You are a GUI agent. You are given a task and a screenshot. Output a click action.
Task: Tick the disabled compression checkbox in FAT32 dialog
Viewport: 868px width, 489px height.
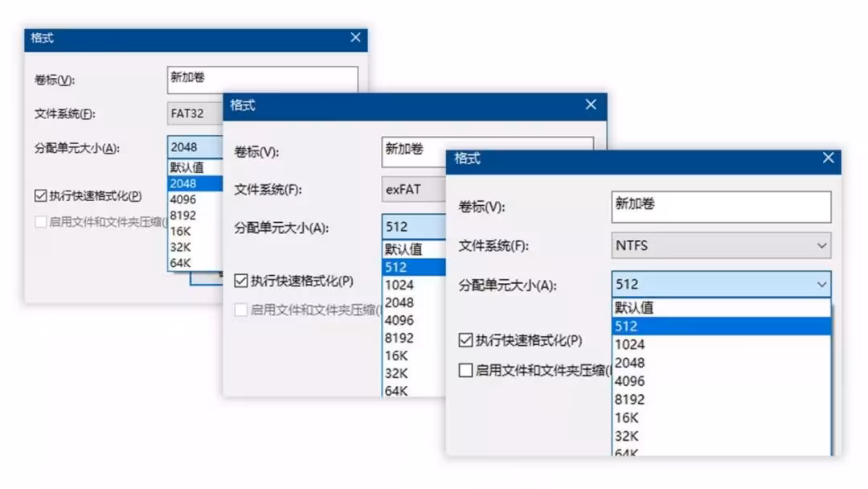[x=40, y=222]
